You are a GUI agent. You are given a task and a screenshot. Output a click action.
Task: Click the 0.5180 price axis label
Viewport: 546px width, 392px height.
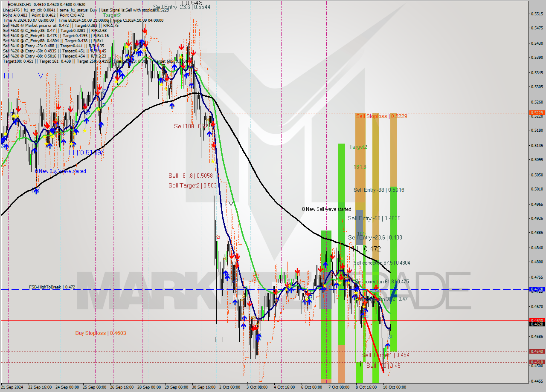(x=537, y=130)
